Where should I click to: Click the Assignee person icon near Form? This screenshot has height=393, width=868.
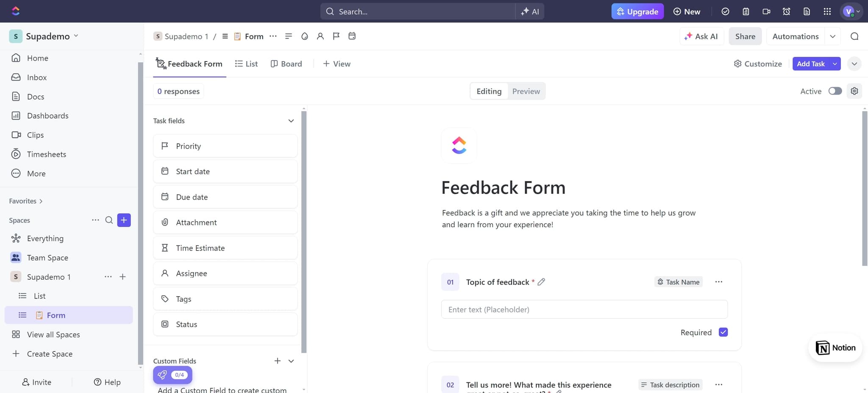tap(320, 36)
